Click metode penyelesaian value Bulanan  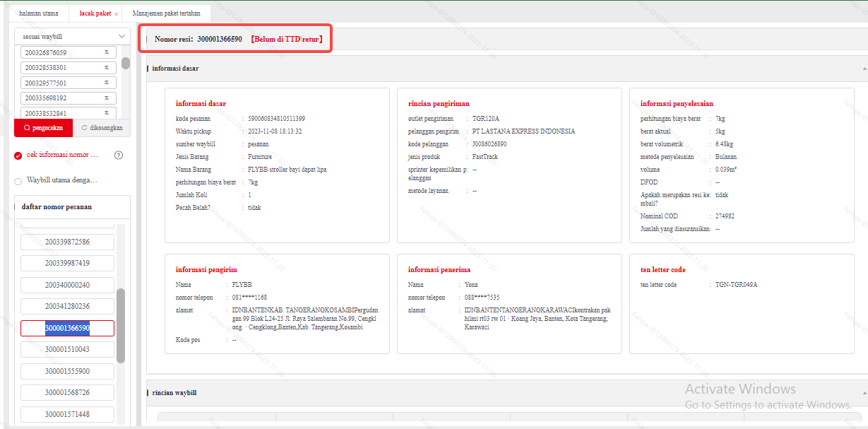(725, 157)
